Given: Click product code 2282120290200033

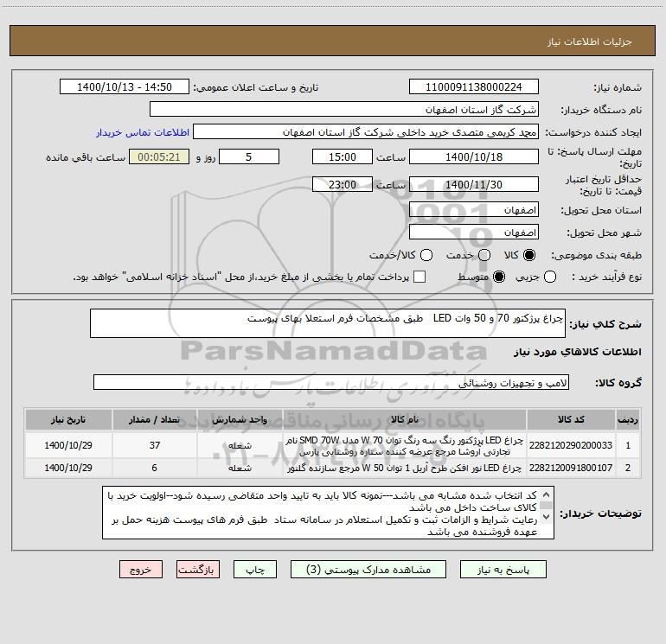Looking at the screenshot, I should coord(571,445).
